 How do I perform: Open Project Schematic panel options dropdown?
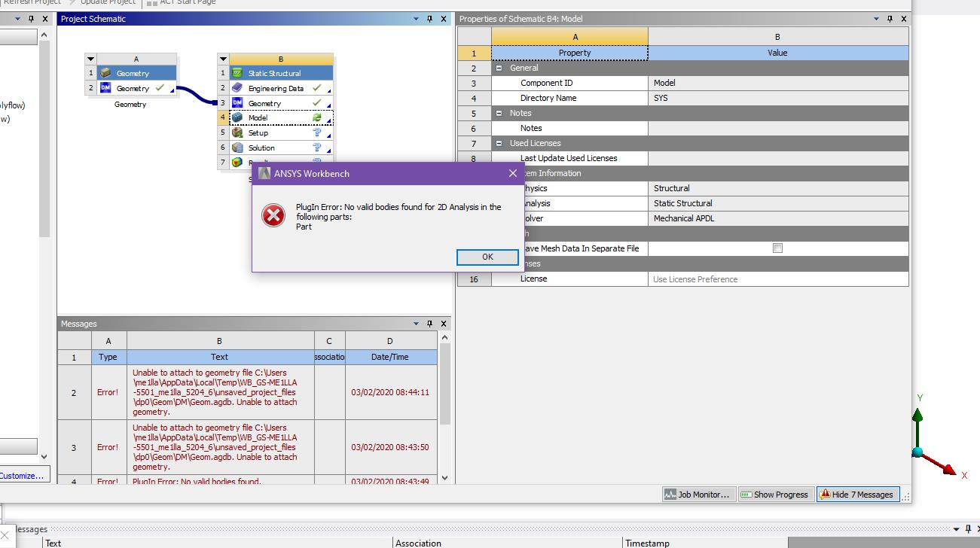click(417, 19)
